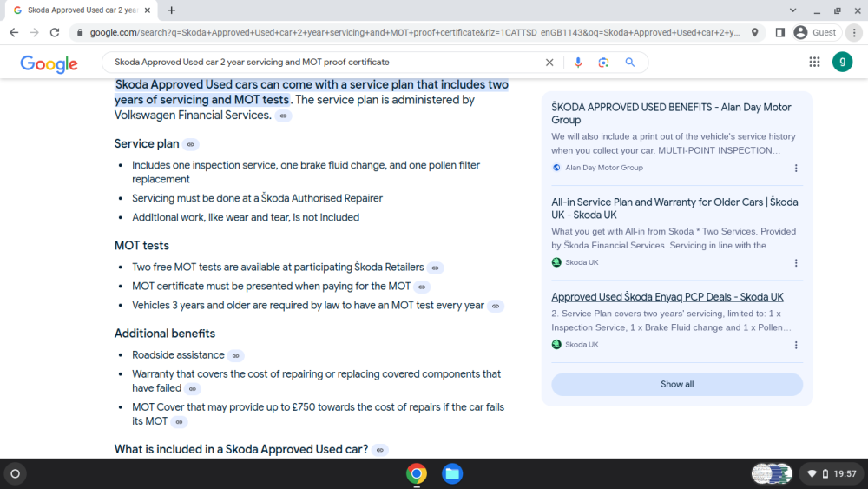Open more options for Alan Day Motor Group result
The image size is (868, 489).
(796, 168)
